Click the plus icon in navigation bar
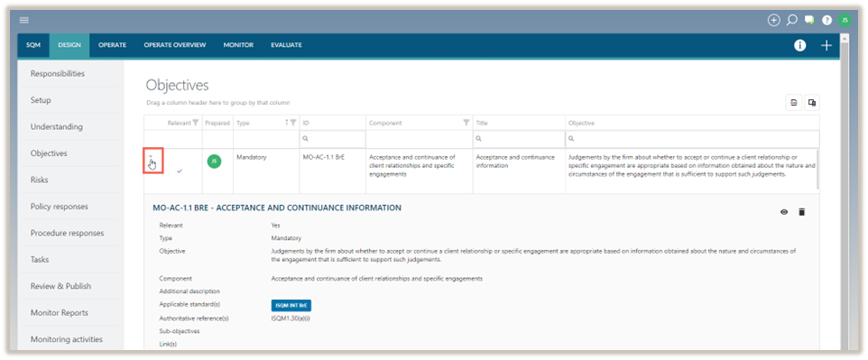 (x=826, y=45)
